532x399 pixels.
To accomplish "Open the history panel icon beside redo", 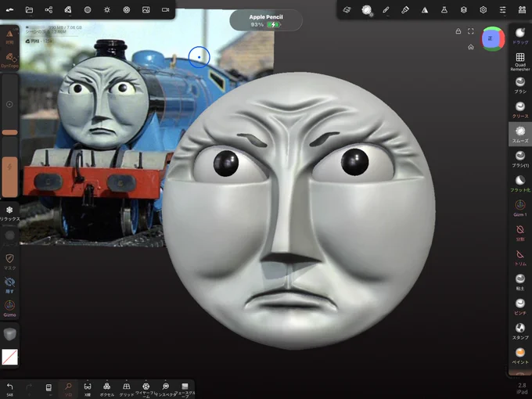I will [x=49, y=389].
